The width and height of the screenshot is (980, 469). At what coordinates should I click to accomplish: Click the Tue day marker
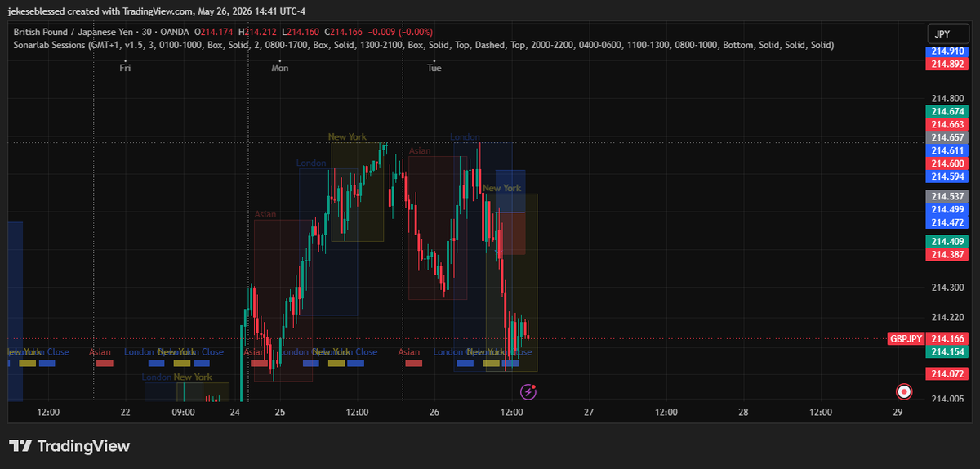(x=434, y=69)
